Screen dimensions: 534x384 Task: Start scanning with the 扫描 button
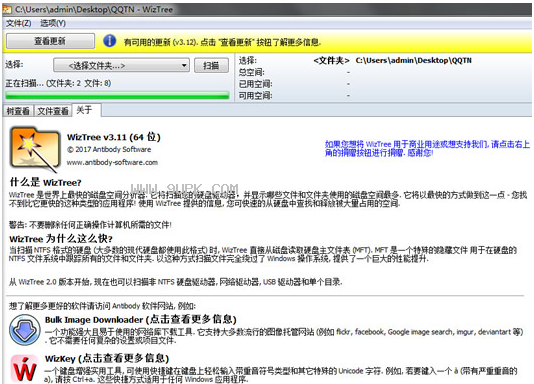pos(211,65)
